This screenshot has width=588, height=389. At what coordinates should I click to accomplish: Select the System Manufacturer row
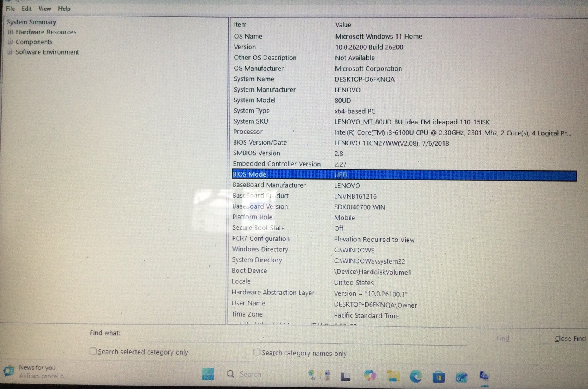[404, 90]
